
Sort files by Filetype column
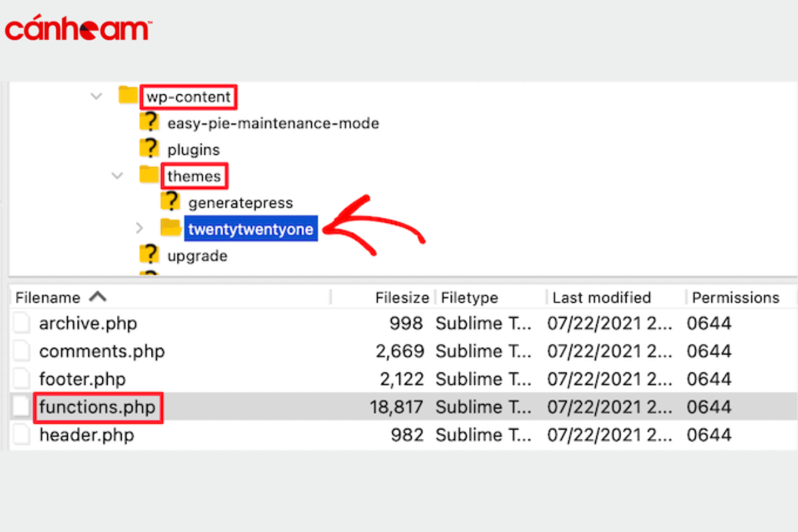[x=469, y=297]
